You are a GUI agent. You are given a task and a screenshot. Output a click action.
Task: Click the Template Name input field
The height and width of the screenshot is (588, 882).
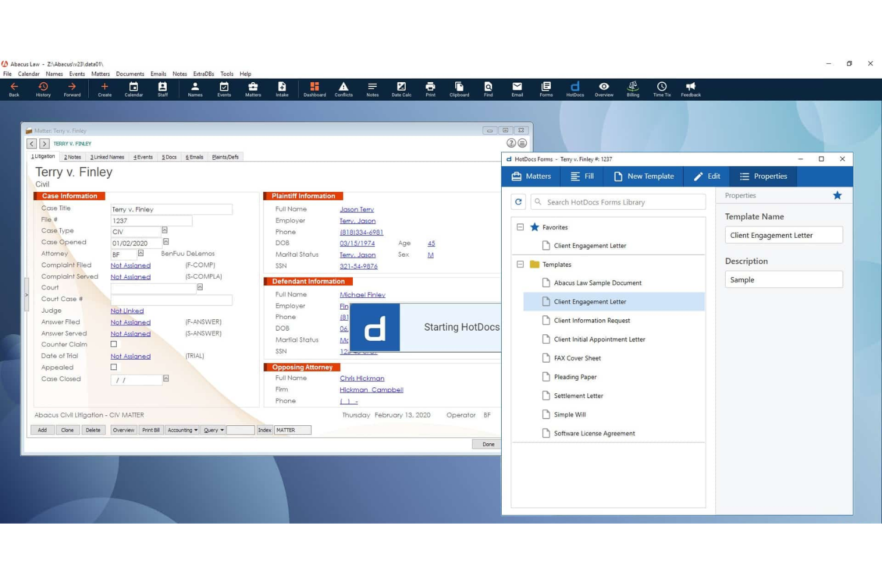coord(784,235)
